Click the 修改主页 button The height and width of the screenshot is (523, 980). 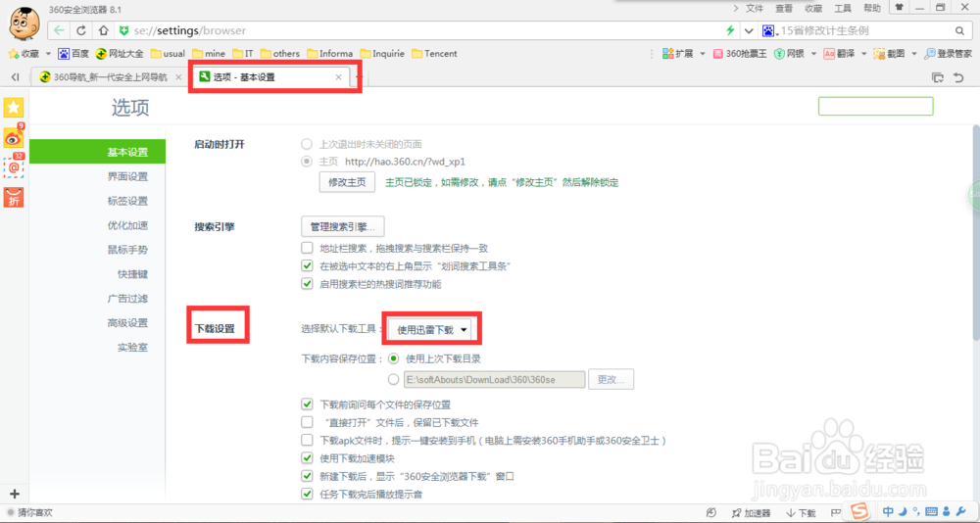coord(347,182)
